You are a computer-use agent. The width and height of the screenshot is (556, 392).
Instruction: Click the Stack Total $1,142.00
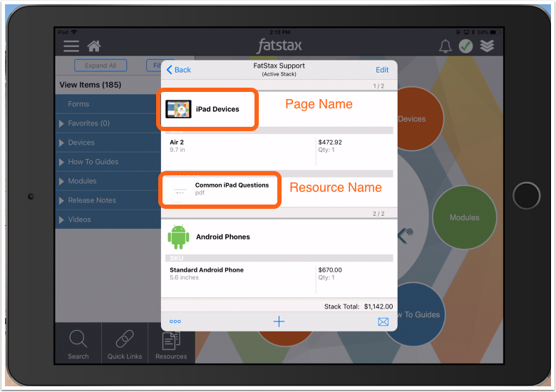359,306
